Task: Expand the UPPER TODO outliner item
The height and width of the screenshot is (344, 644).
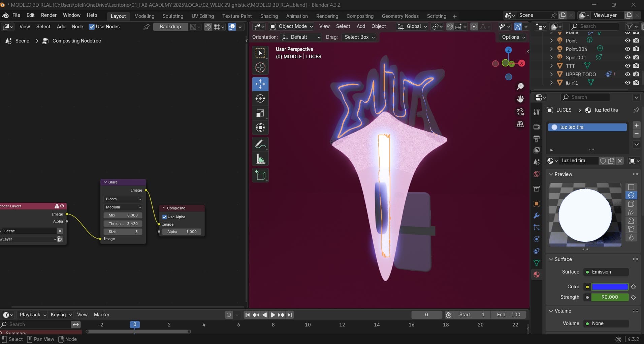Action: [551, 74]
